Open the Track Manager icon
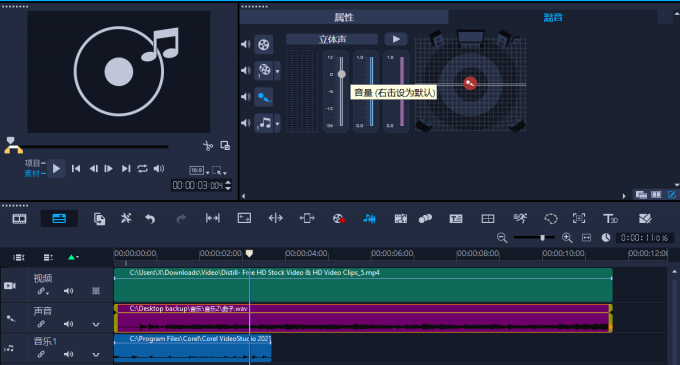 tap(48, 257)
